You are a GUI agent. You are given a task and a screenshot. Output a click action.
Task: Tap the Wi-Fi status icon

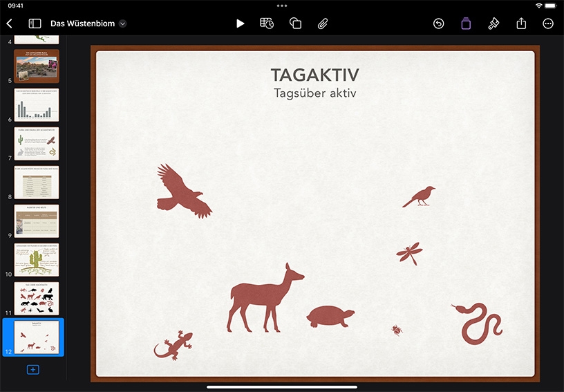(x=538, y=6)
